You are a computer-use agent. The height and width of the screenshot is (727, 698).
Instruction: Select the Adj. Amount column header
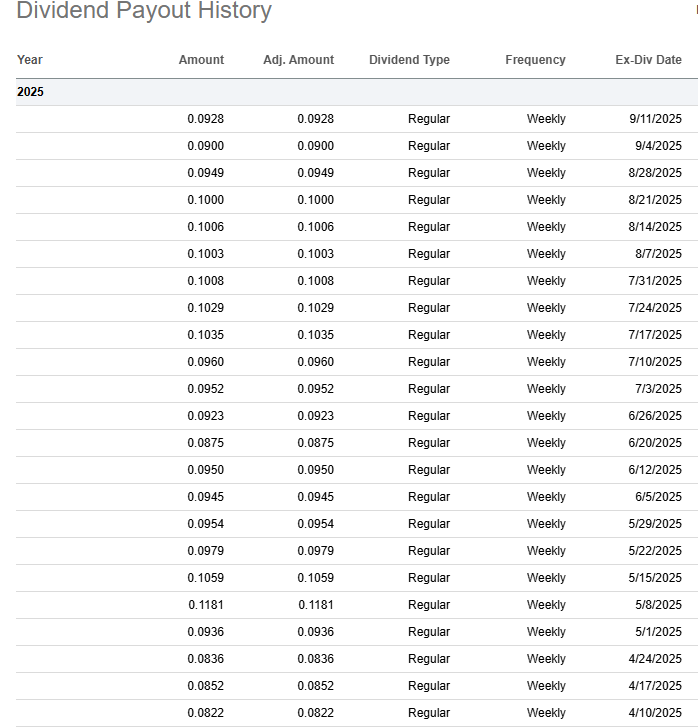pos(298,60)
